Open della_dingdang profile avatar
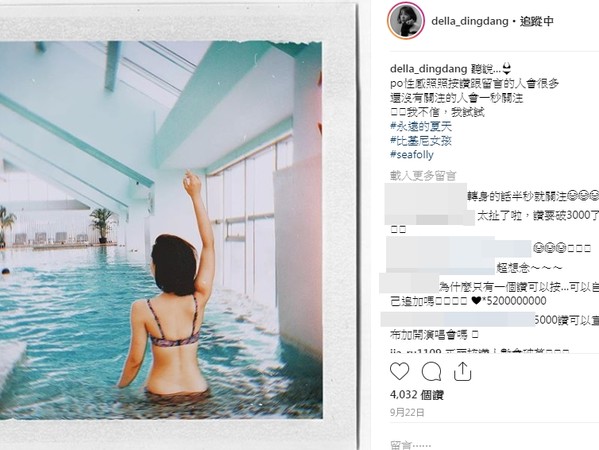Viewport: 599px width, 450px height. 406,21
